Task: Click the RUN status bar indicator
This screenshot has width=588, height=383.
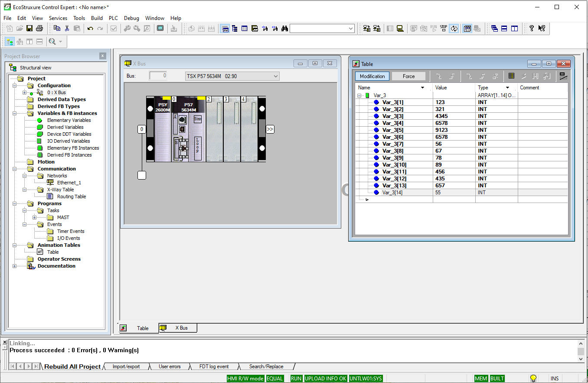Action: point(296,378)
